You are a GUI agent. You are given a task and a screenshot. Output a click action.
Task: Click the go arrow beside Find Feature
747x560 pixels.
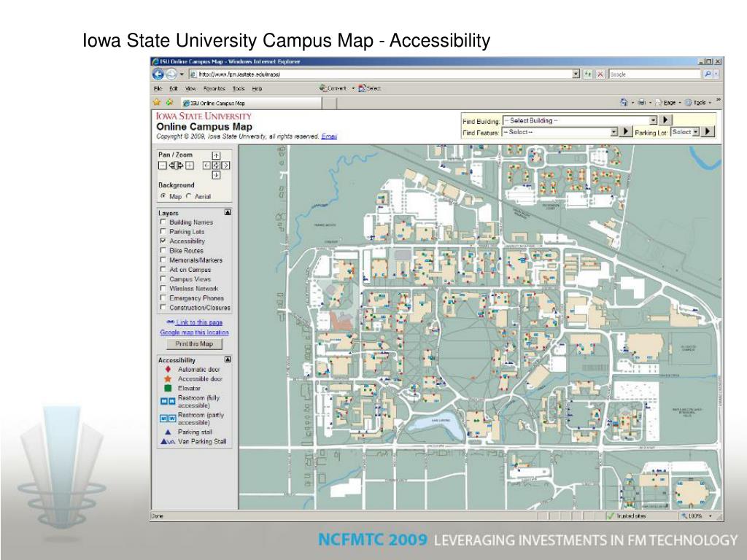(x=626, y=131)
